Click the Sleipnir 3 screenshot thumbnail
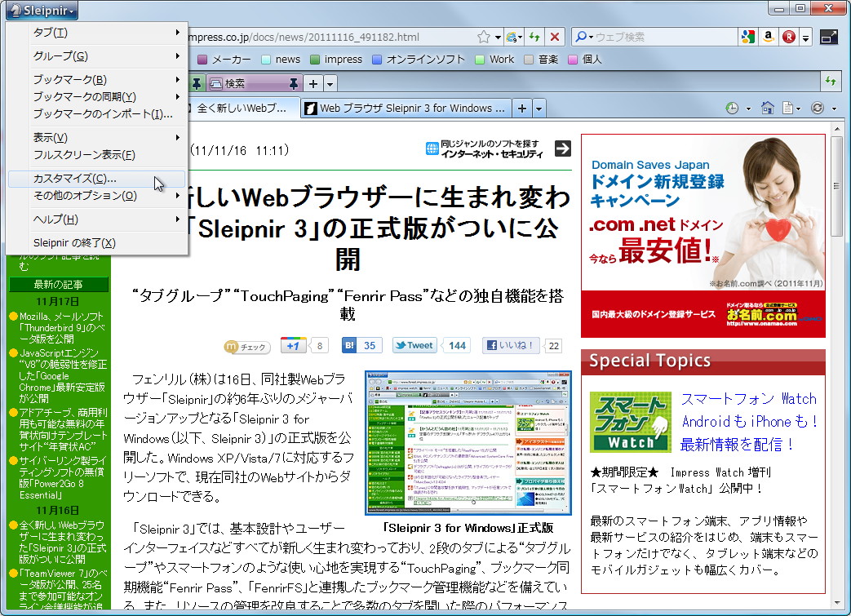The image size is (851, 616). pyautogui.click(x=468, y=443)
